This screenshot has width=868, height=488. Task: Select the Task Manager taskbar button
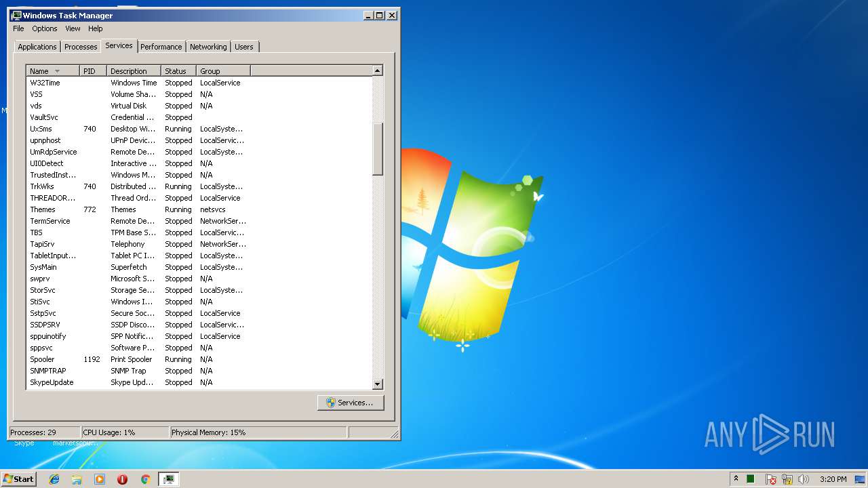click(x=169, y=479)
